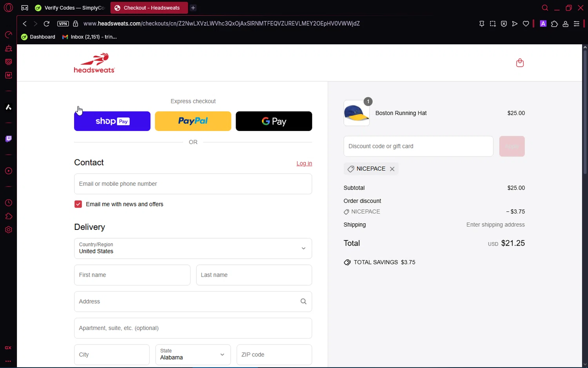Click the Last name field
The width and height of the screenshot is (588, 368).
pos(254,275)
